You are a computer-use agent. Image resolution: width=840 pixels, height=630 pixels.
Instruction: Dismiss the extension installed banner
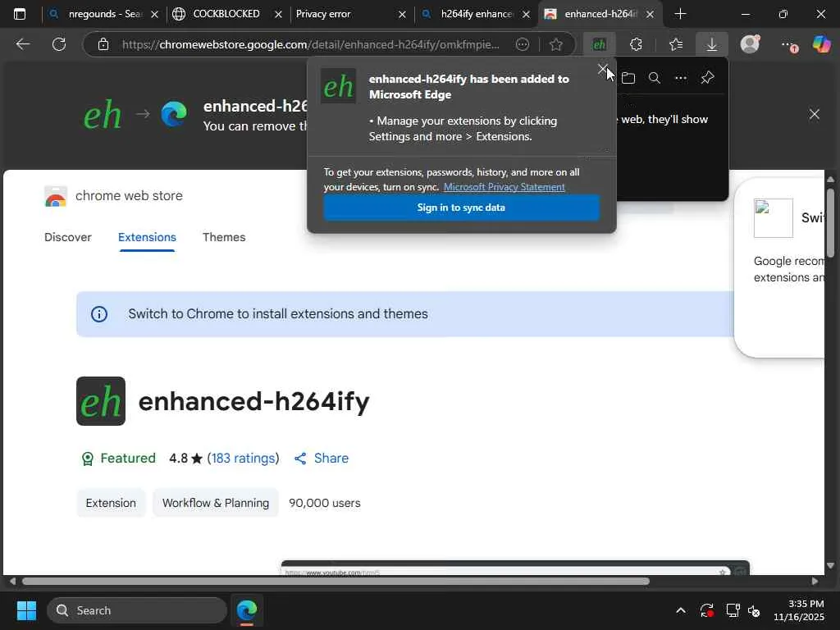[815, 114]
